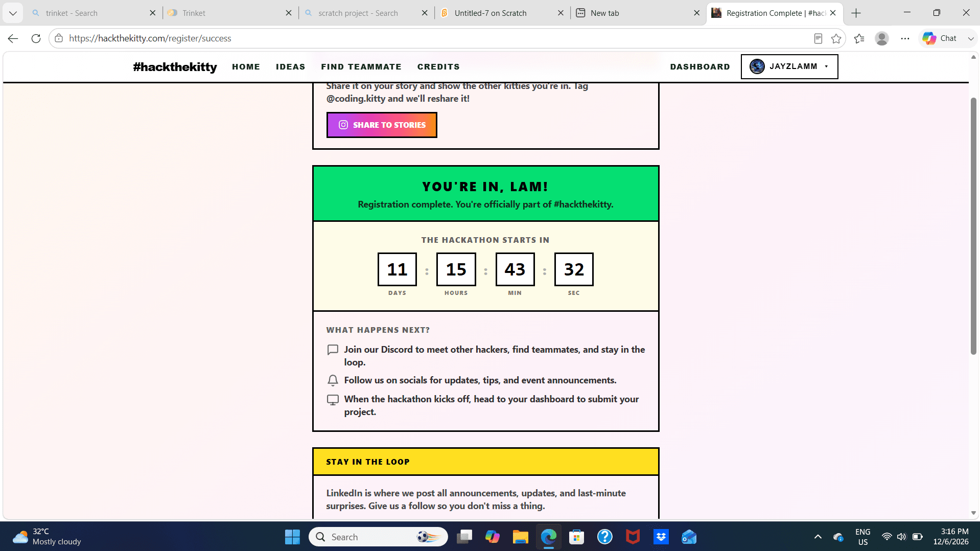Screen dimensions: 980x551
Task: Close the Trinket tab
Action: (x=289, y=13)
